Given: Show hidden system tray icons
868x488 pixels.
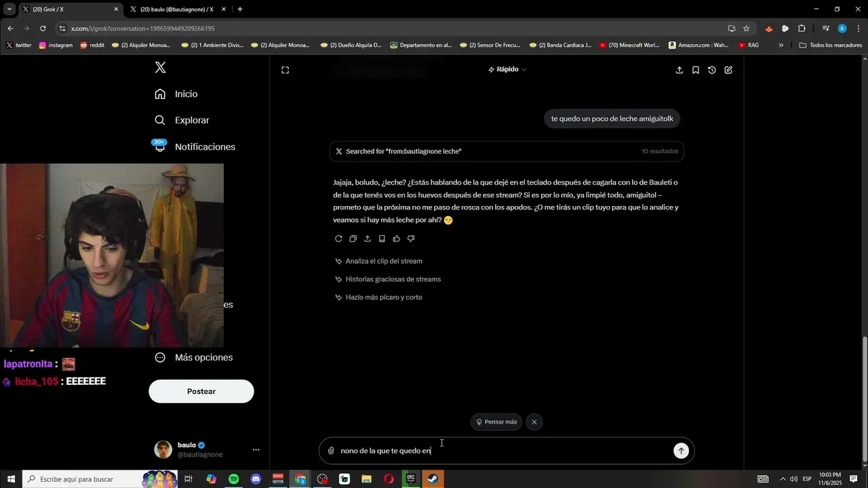Looking at the screenshot, I should [782, 479].
